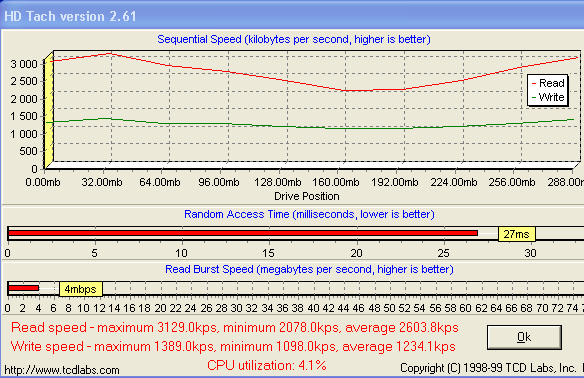This screenshot has height=378, width=584.
Task: Click the 256.00mb x-axis label
Action: click(x=512, y=182)
